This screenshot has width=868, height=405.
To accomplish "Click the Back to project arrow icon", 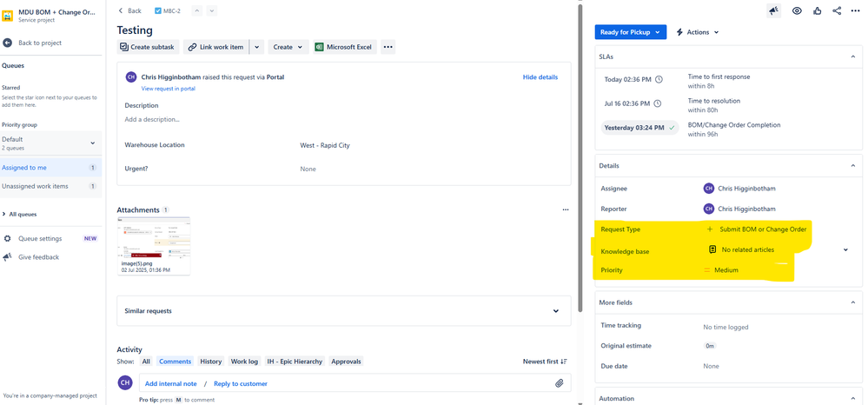I will (x=7, y=43).
